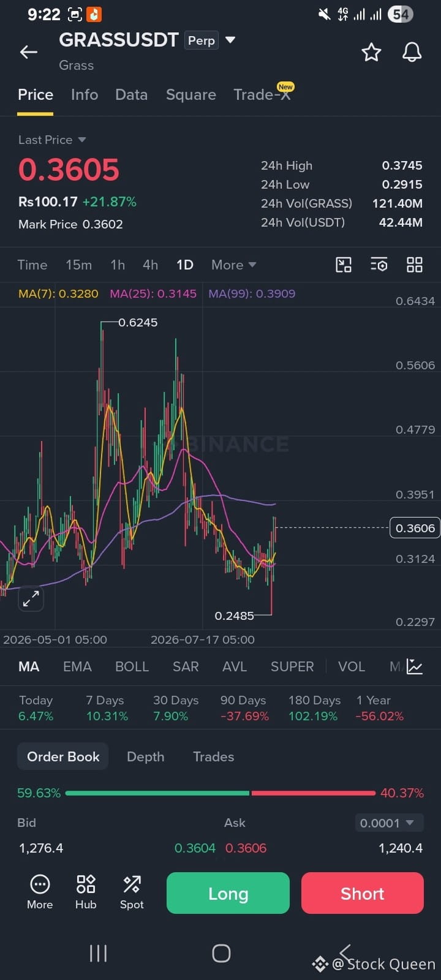
Task: Tap the Mark Price 0.3602 text
Action: [x=70, y=224]
